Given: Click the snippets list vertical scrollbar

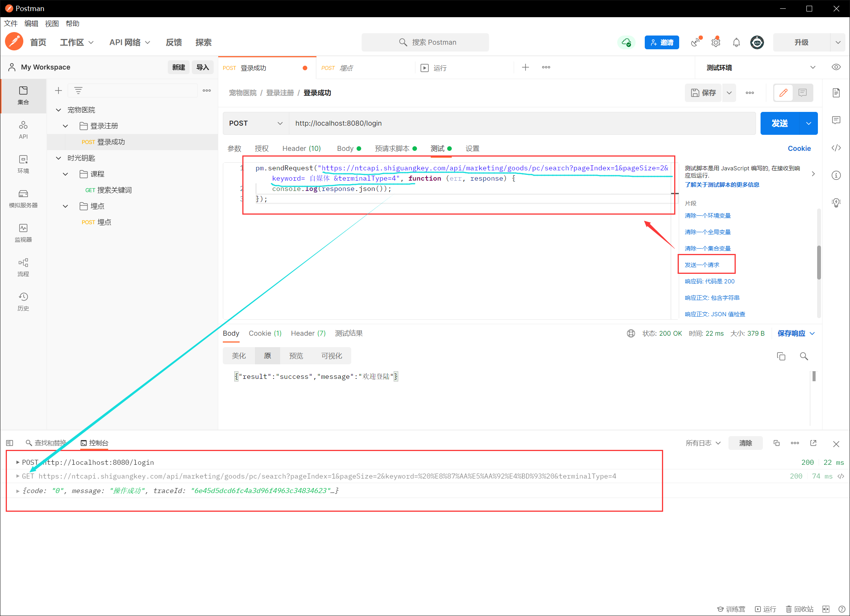Looking at the screenshot, I should pos(819,262).
